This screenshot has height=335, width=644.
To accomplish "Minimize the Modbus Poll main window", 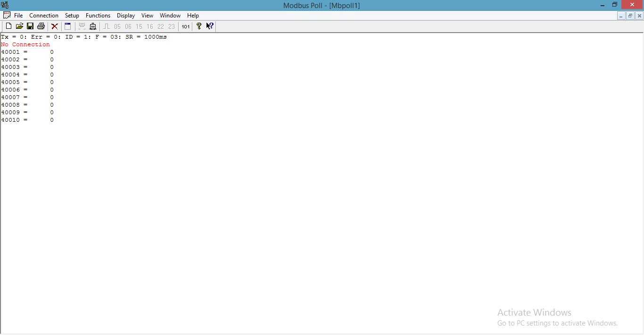I will tap(603, 5).
